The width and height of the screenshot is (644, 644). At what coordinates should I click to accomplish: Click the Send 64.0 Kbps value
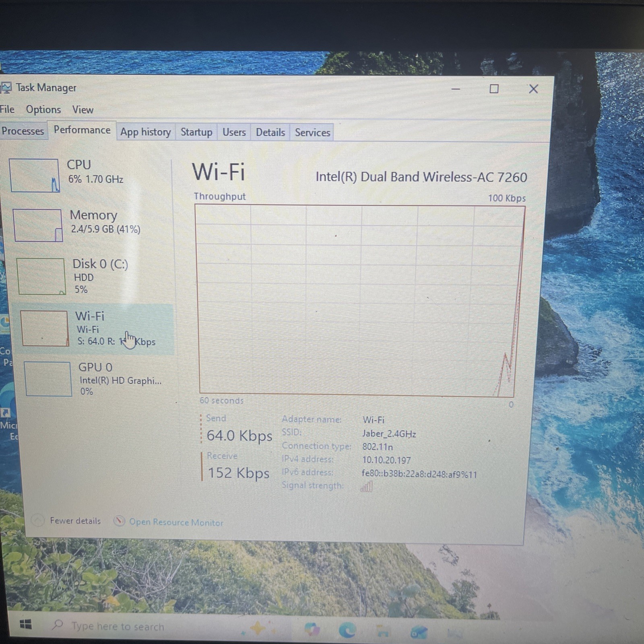pyautogui.click(x=239, y=436)
